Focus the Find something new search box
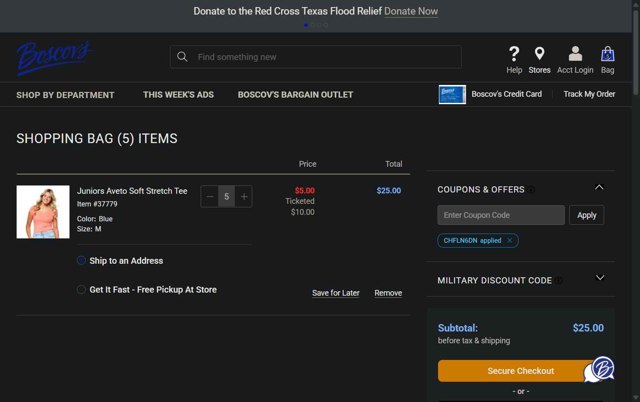The height and width of the screenshot is (402, 640). pyautogui.click(x=316, y=57)
